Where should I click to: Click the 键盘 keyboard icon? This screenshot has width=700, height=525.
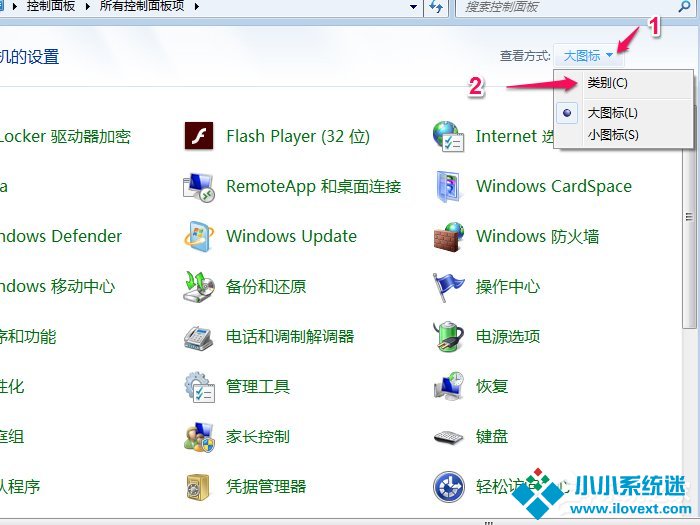click(x=449, y=437)
